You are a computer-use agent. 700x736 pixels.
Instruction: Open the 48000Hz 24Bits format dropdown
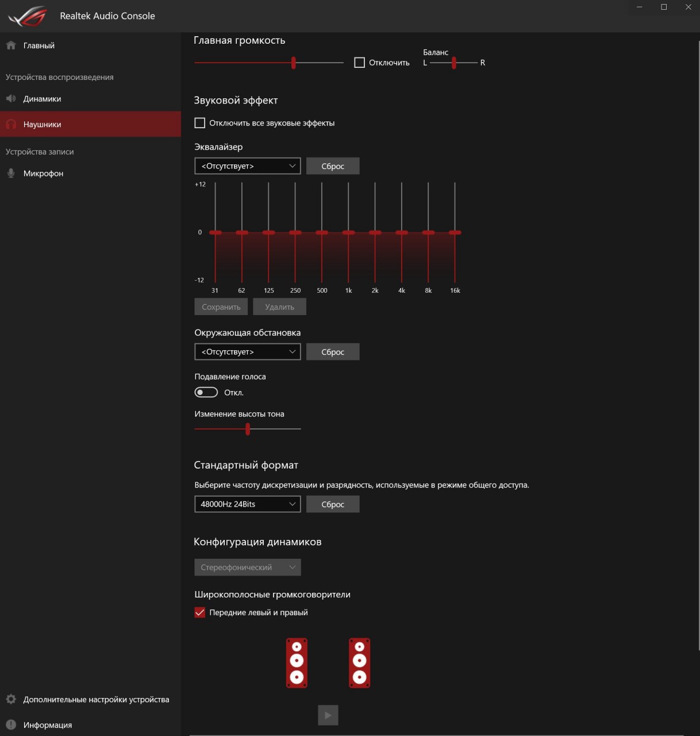pyautogui.click(x=248, y=504)
